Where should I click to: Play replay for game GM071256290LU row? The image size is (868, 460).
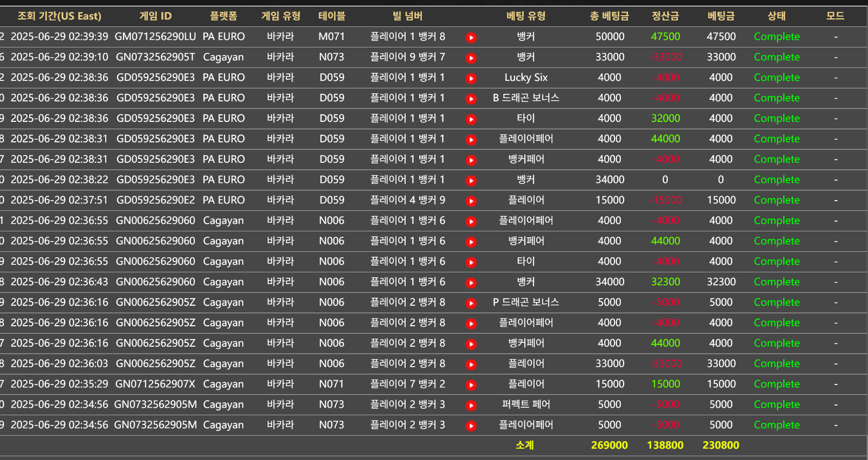coord(471,37)
